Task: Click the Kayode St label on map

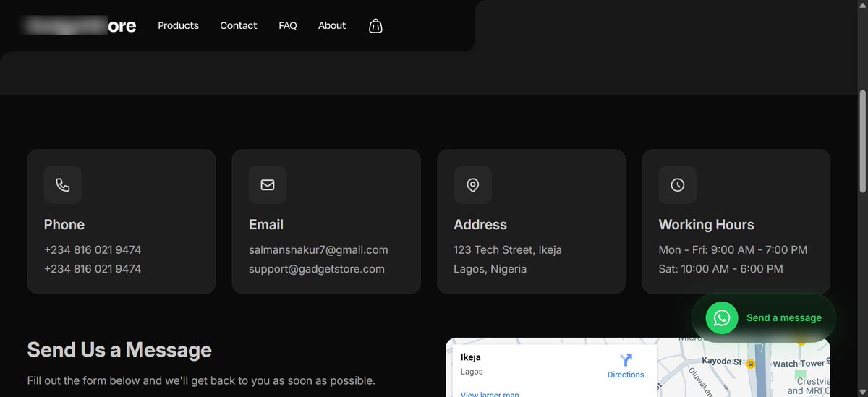Action: (722, 361)
